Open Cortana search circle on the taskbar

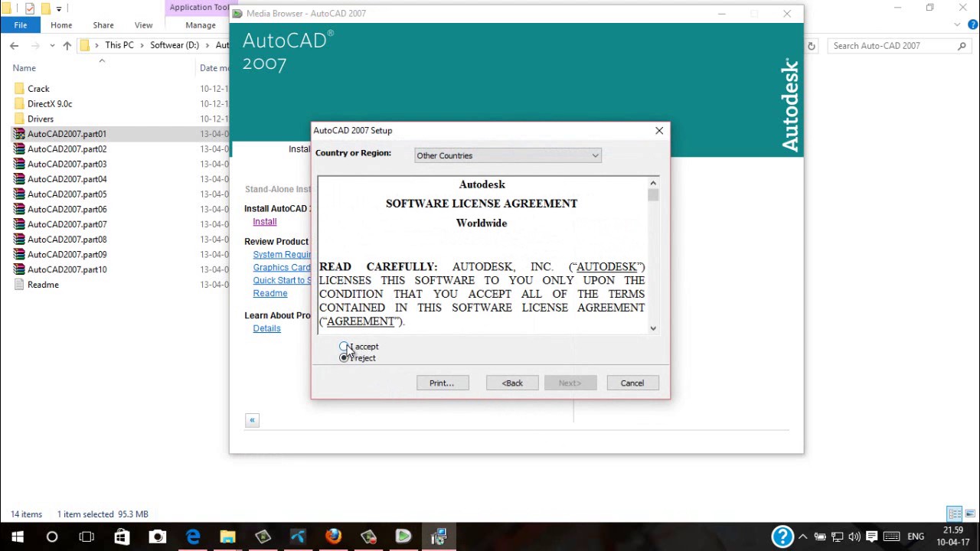[52, 536]
